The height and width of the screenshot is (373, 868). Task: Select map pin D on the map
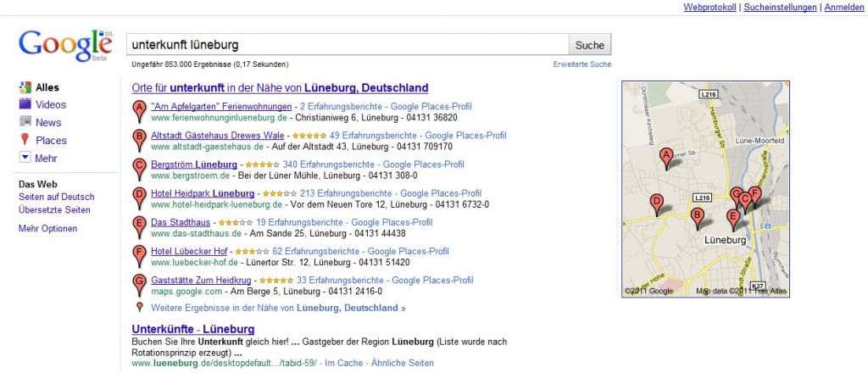[x=657, y=205]
